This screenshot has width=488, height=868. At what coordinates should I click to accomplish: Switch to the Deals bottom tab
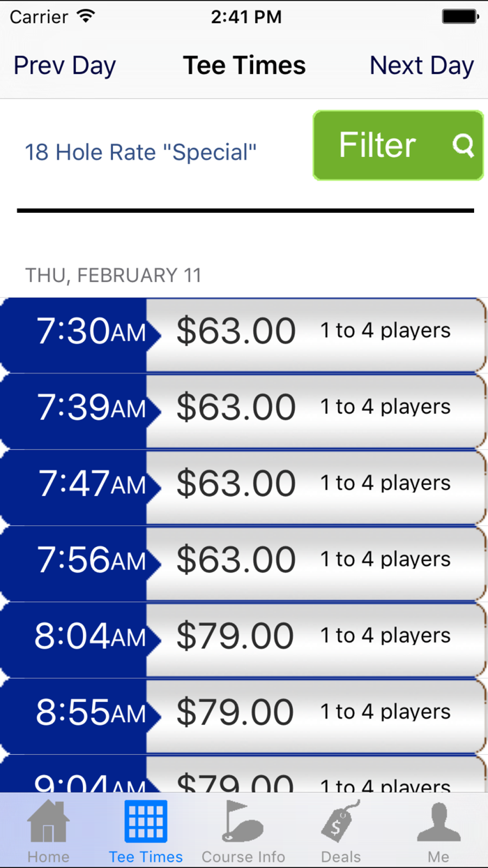tap(341, 830)
